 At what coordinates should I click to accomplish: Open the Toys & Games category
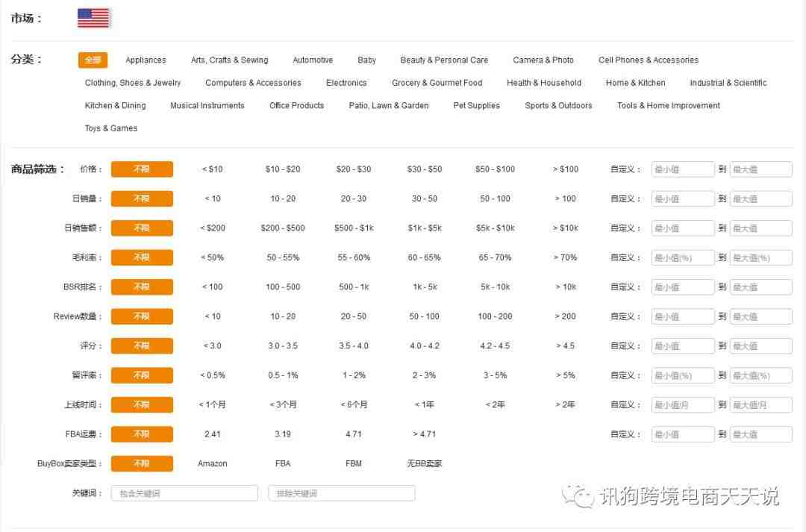click(111, 128)
